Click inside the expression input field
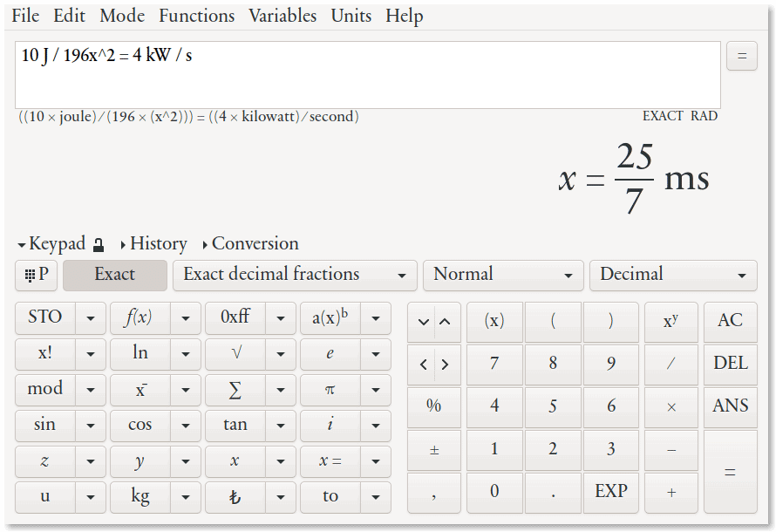Image resolution: width=776 pixels, height=532 pixels. click(368, 75)
